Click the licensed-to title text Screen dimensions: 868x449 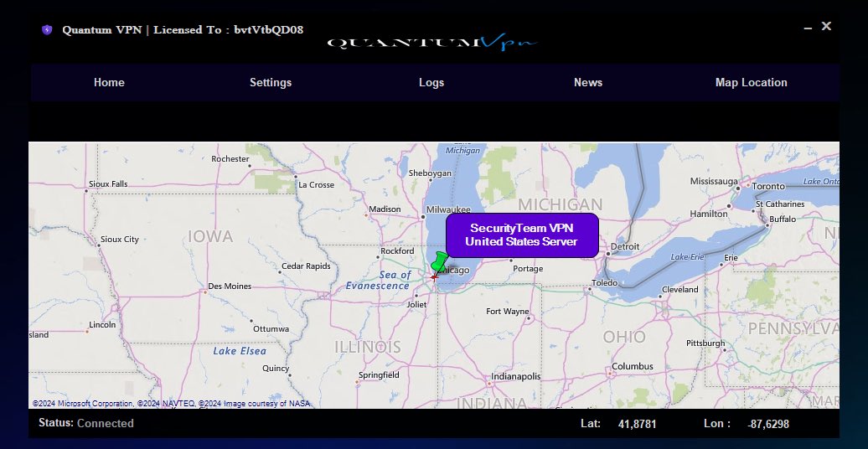[x=183, y=30]
